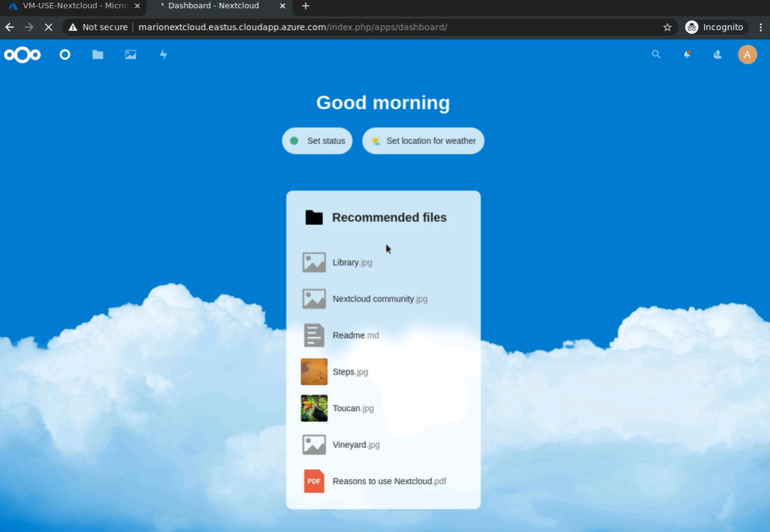
Task: Click the Incognito profile button
Action: tap(715, 27)
